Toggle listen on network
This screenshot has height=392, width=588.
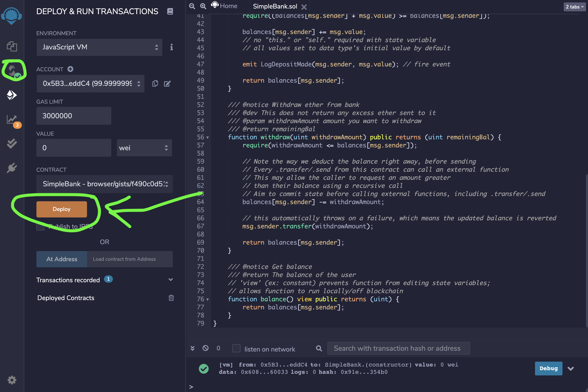tap(236, 348)
